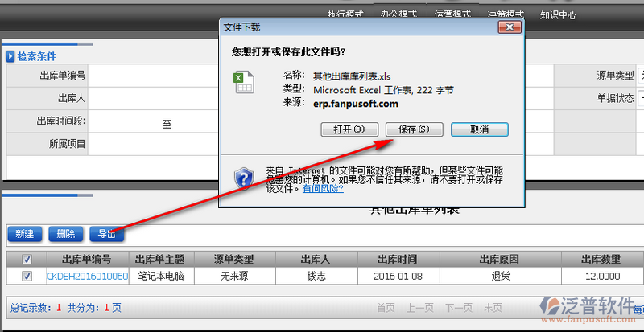Click the Excel file icon in download dialog
The height and width of the screenshot is (332, 644).
(245, 82)
